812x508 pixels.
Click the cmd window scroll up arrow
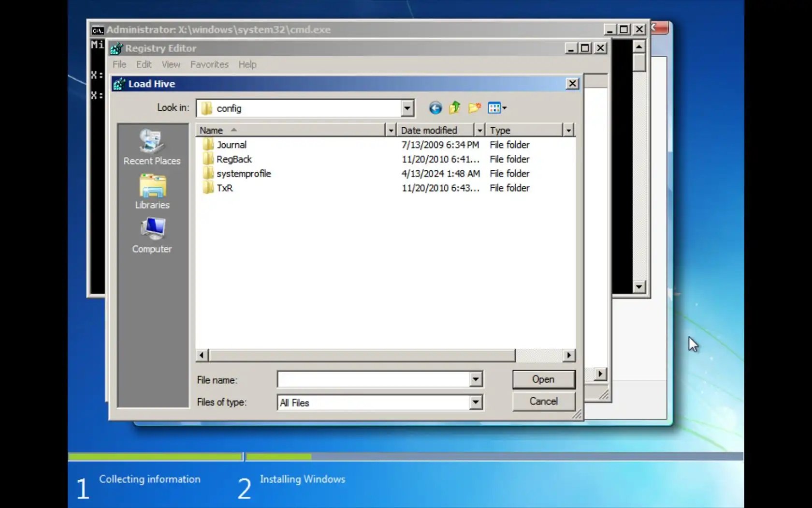[x=639, y=47]
